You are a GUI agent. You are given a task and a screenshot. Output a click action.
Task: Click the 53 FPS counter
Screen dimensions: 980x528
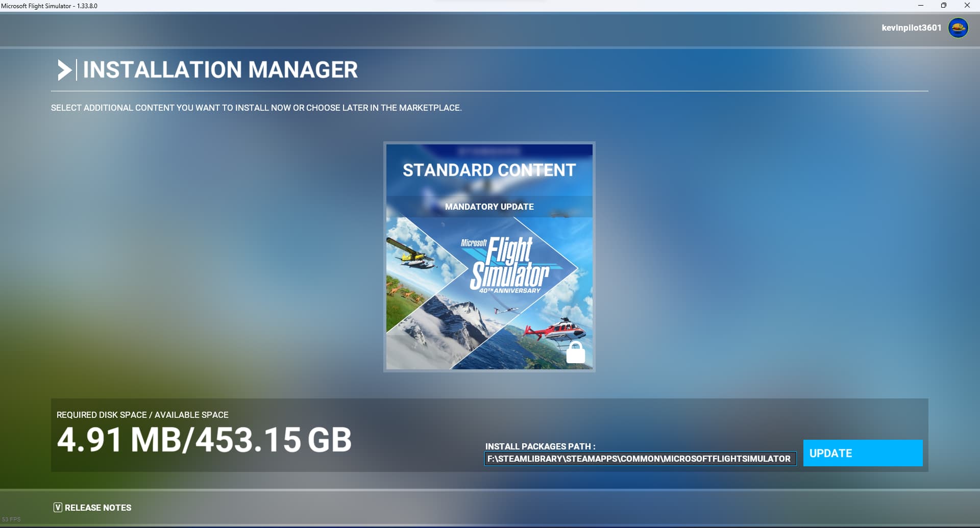[x=11, y=519]
